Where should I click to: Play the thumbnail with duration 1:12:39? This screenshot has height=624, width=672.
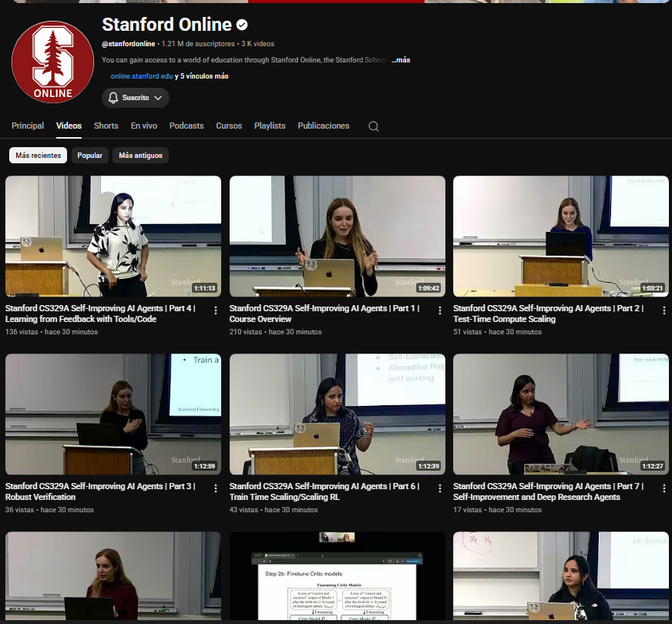[338, 414]
